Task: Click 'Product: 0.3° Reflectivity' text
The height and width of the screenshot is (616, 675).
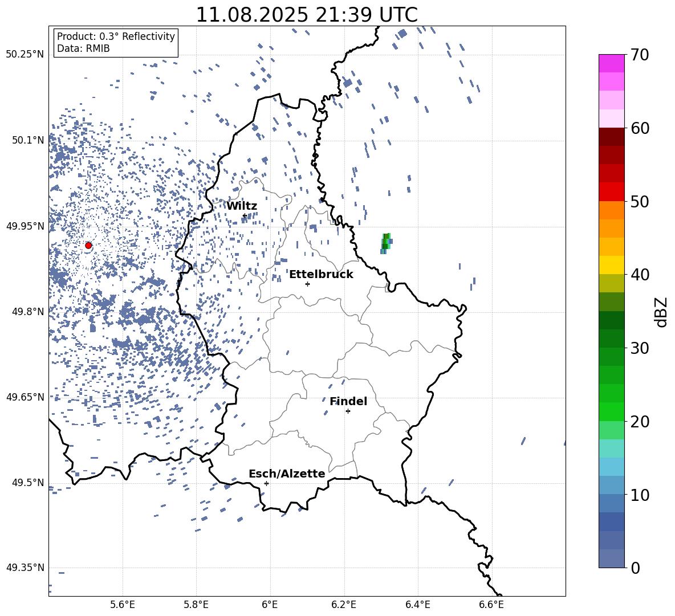Action: [116, 36]
